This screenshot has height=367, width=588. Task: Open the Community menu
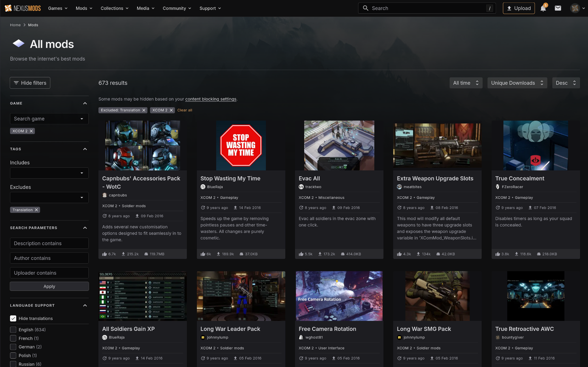[177, 8]
